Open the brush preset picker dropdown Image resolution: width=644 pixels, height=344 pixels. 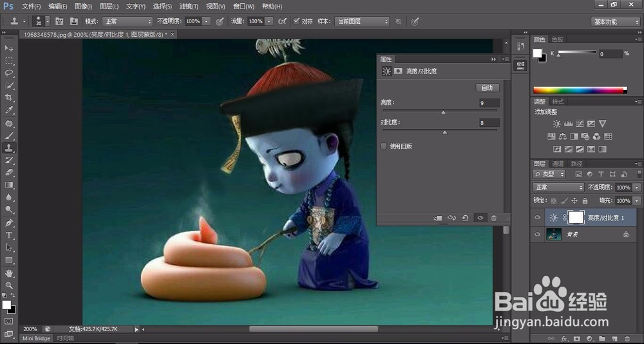pyautogui.click(x=48, y=21)
